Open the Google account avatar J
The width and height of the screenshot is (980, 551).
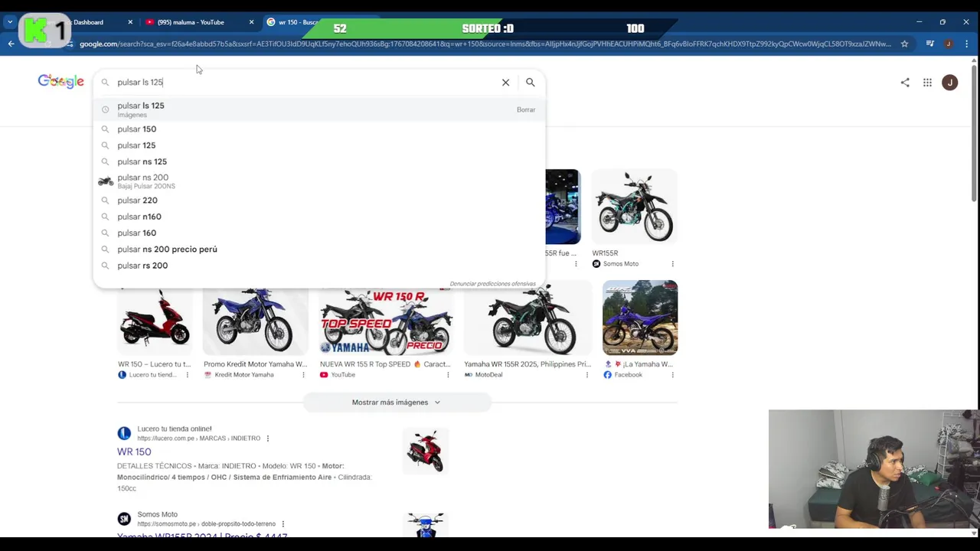click(949, 82)
